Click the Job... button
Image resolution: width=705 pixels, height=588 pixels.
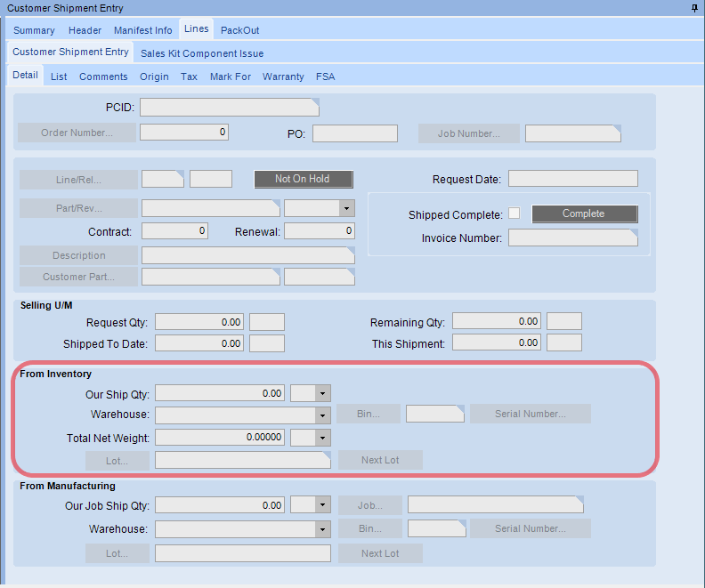[x=370, y=505]
